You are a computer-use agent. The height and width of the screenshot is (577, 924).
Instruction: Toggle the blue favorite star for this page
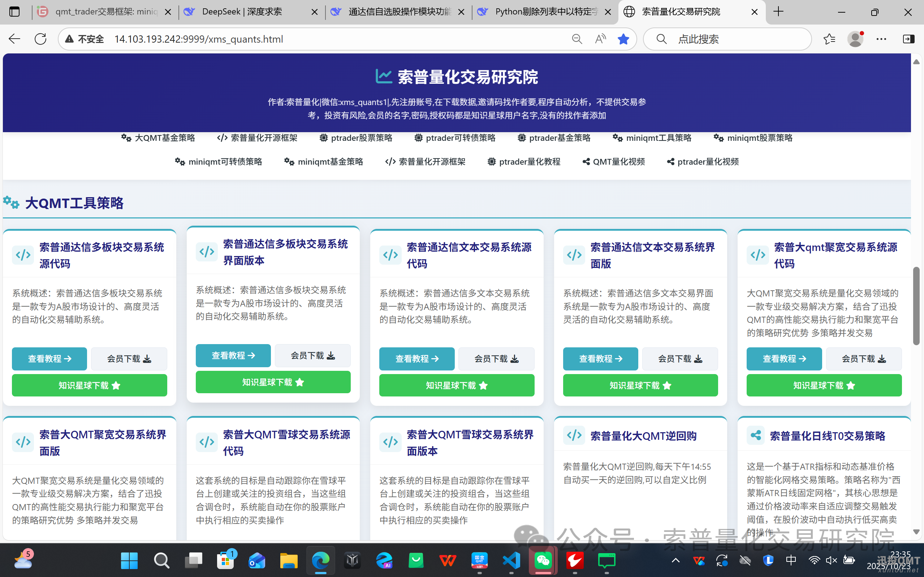[x=623, y=39]
